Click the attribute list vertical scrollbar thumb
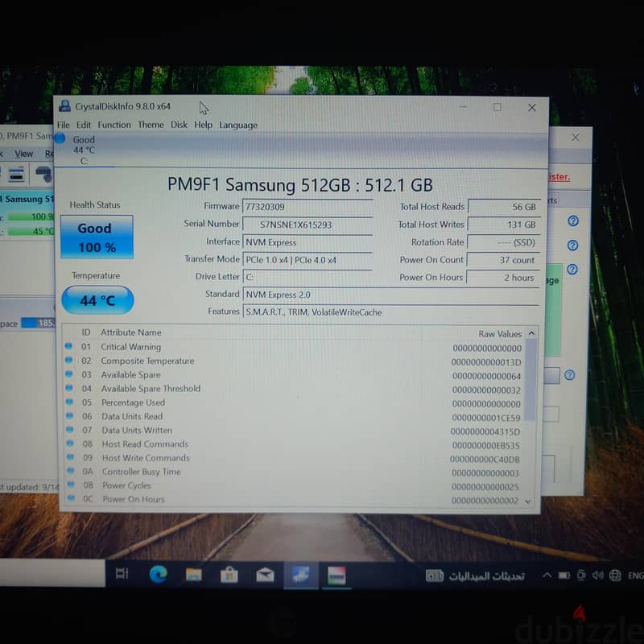644x644 pixels. [530, 380]
